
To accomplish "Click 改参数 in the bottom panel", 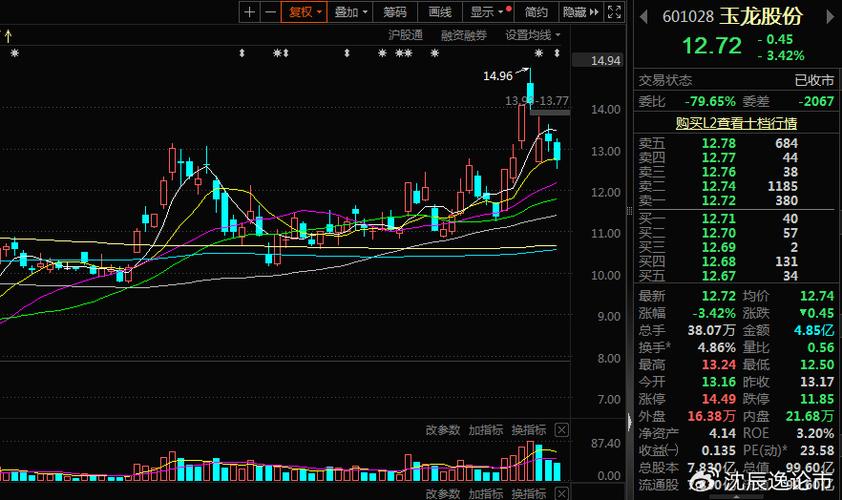I will [x=443, y=493].
